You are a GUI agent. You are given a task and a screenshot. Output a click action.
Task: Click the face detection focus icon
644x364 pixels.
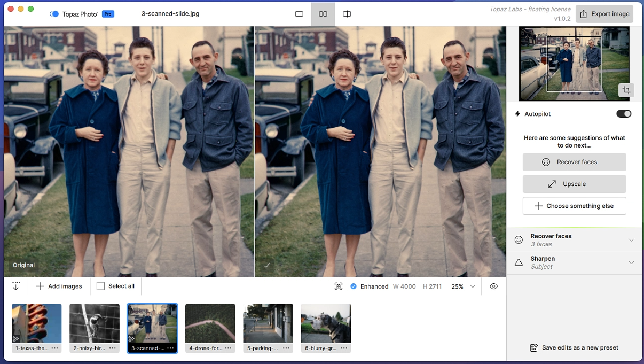tap(339, 286)
